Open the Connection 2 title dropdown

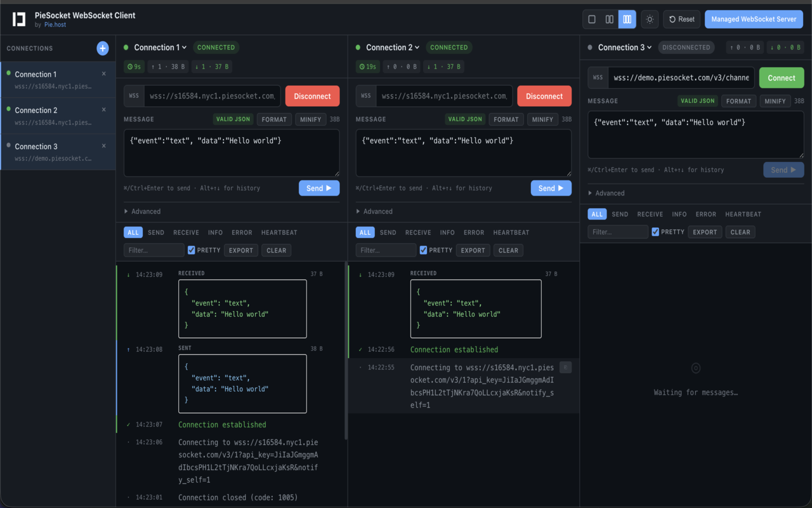[393, 48]
